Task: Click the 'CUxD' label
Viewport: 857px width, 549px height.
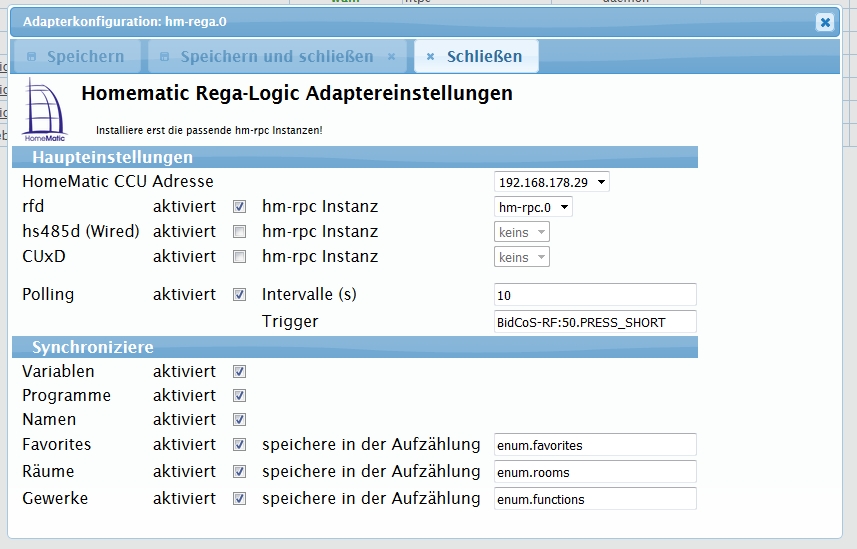Action: point(44,256)
